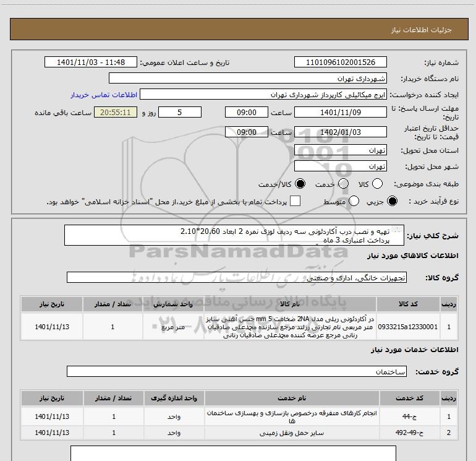Image resolution: width=476 pixels, height=461 pixels.
Task: Click the واحد شمارش column header
Action: coord(173,304)
